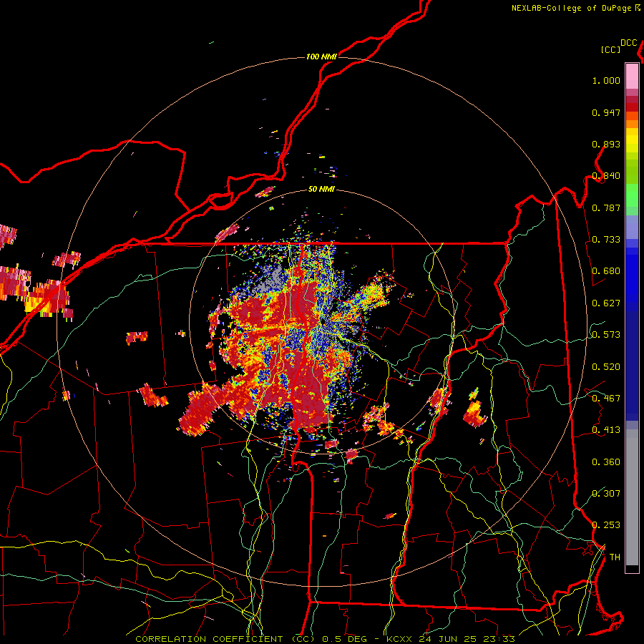
Task: Click the 100 NMI range ring label
Action: point(321,57)
